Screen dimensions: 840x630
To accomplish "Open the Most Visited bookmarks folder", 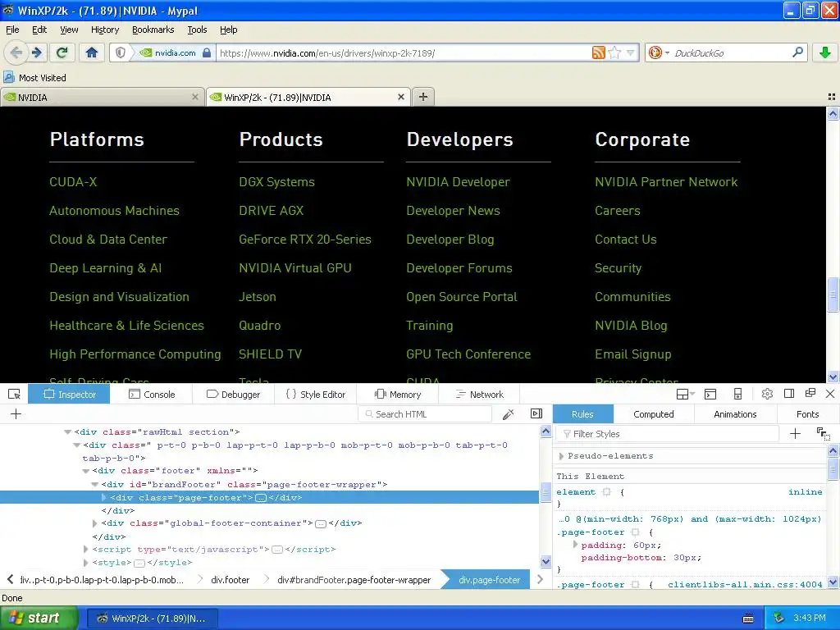I will pos(35,78).
